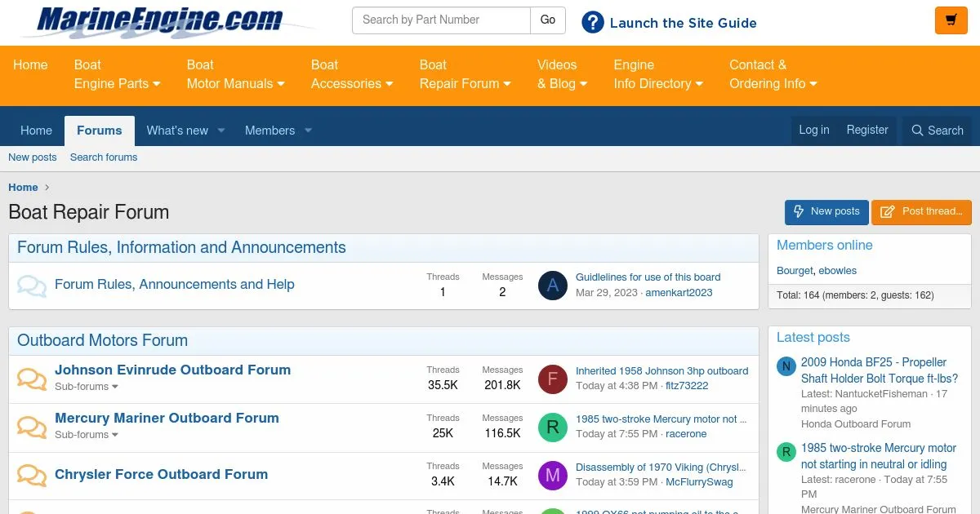Select the Home tab in forum navbar
This screenshot has width=980, height=514.
point(36,131)
